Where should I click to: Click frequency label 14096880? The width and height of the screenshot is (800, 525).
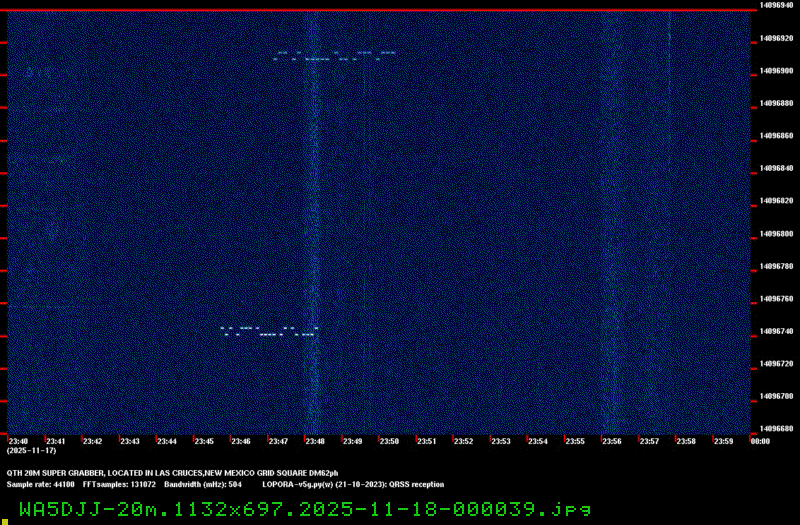[x=777, y=103]
